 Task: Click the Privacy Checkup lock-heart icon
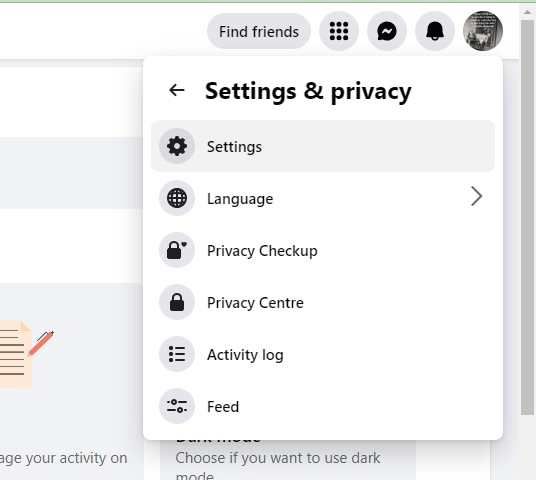(x=177, y=250)
